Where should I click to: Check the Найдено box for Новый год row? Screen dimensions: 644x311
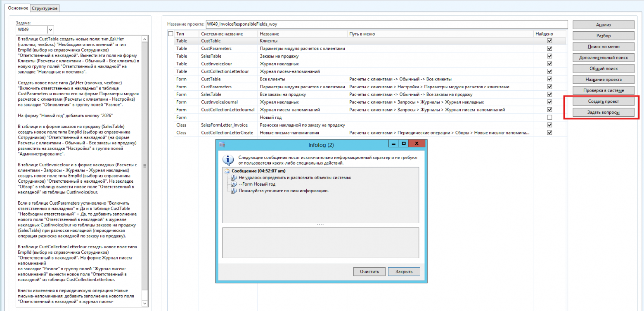[x=549, y=118]
